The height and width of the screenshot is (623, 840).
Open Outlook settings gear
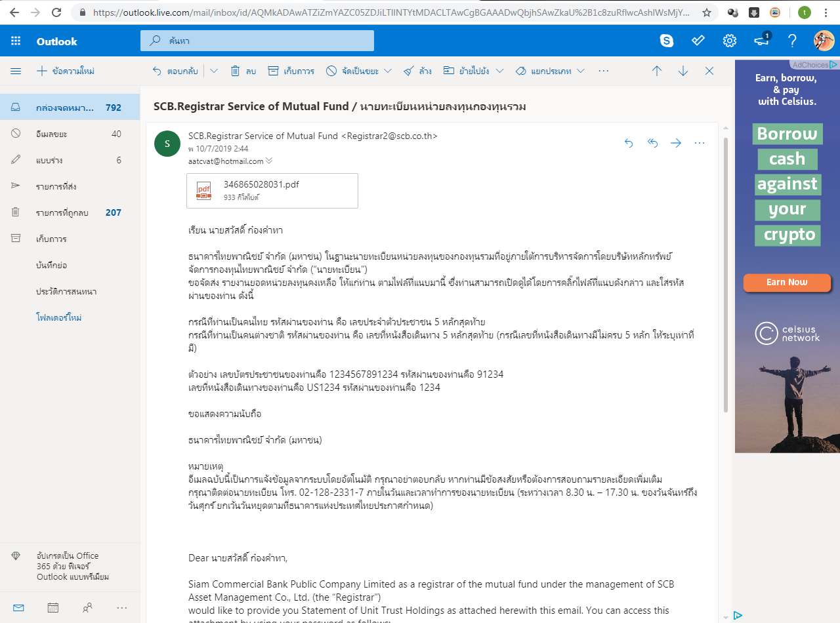[729, 41]
